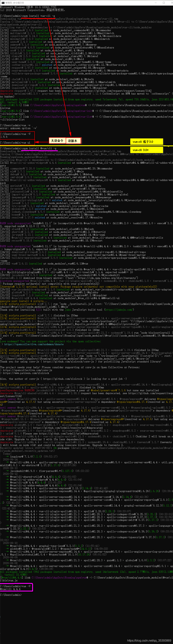Maximize the Command Prompt window

[x=164, y=3]
